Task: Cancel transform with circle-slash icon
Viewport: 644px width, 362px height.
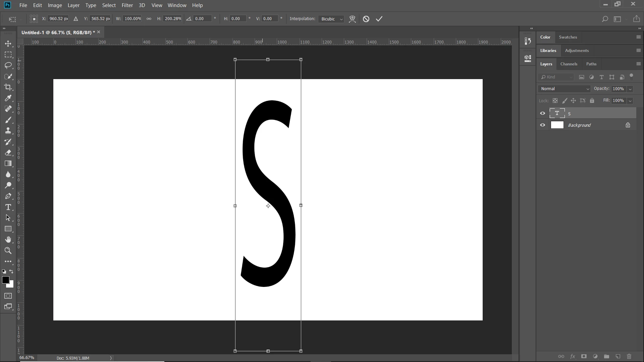Action: (366, 19)
